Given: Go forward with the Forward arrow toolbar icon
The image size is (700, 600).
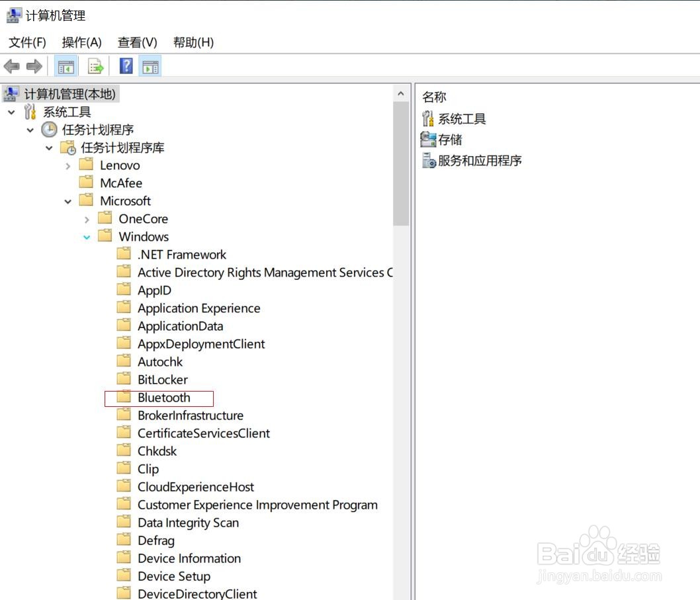Looking at the screenshot, I should coord(34,67).
